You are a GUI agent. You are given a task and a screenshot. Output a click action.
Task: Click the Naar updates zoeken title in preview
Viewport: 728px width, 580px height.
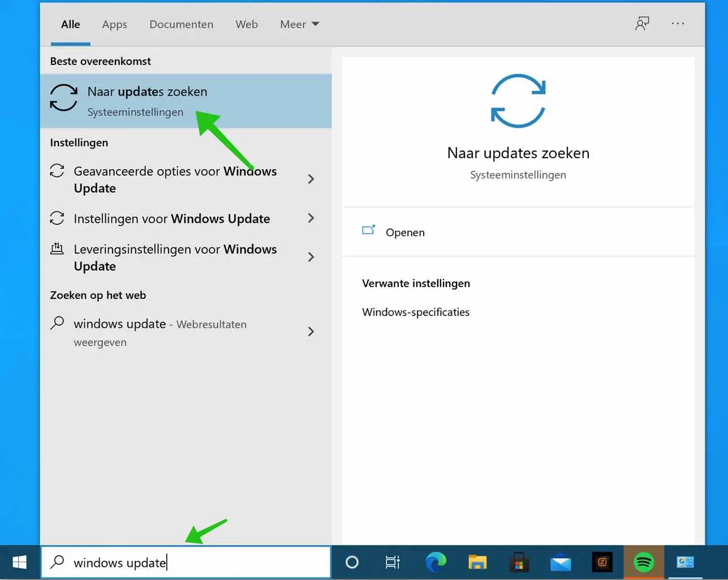pos(518,153)
